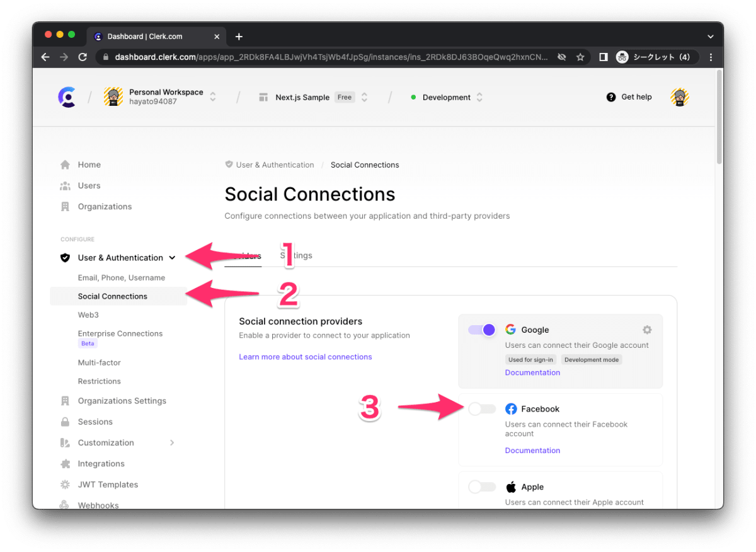Collapse the User & Authentication section
This screenshot has width=756, height=552.
click(x=172, y=258)
